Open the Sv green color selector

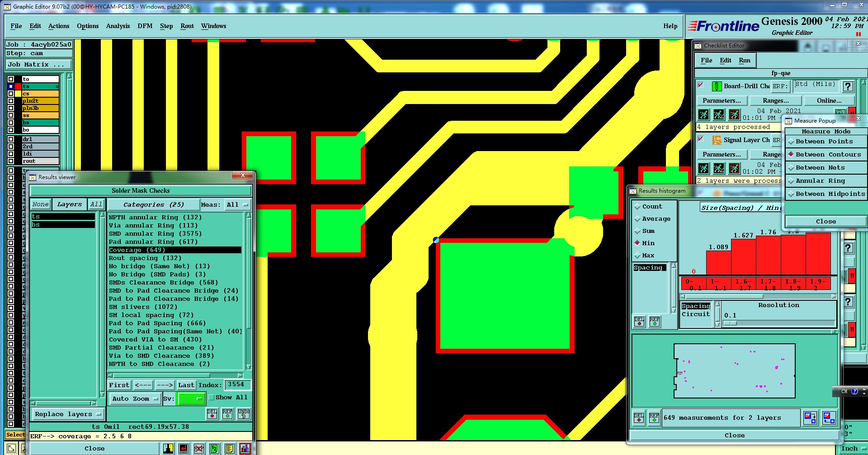tap(192, 398)
